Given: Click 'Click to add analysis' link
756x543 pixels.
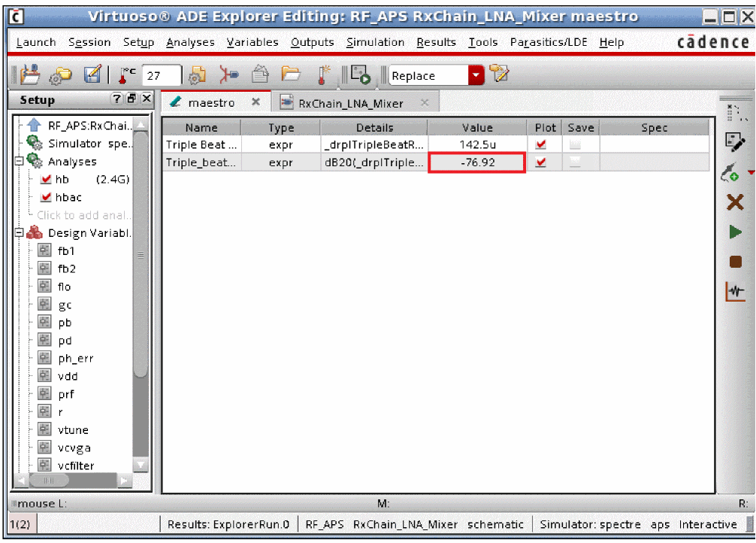Looking at the screenshot, I should pyautogui.click(x=84, y=215).
